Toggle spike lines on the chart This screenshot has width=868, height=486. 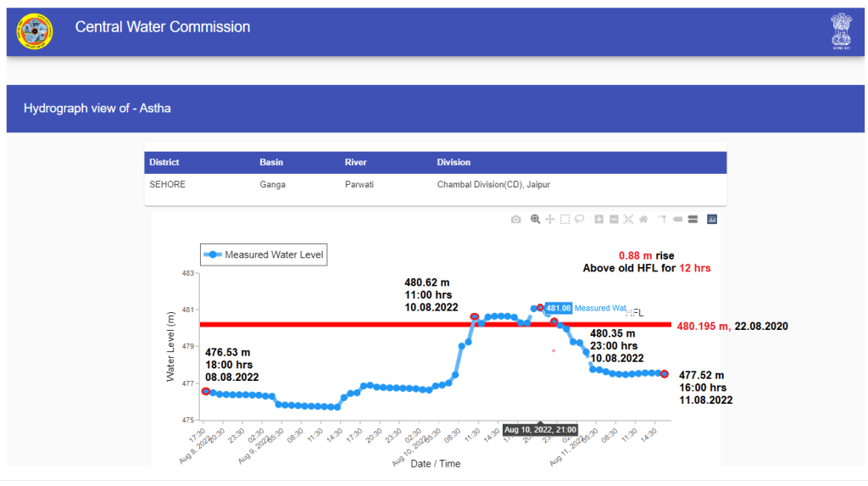point(662,219)
